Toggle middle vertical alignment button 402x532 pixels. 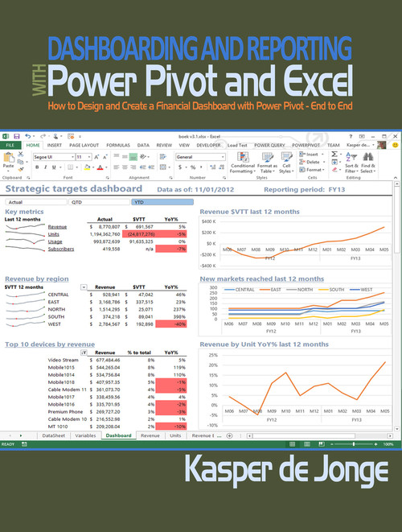125,156
